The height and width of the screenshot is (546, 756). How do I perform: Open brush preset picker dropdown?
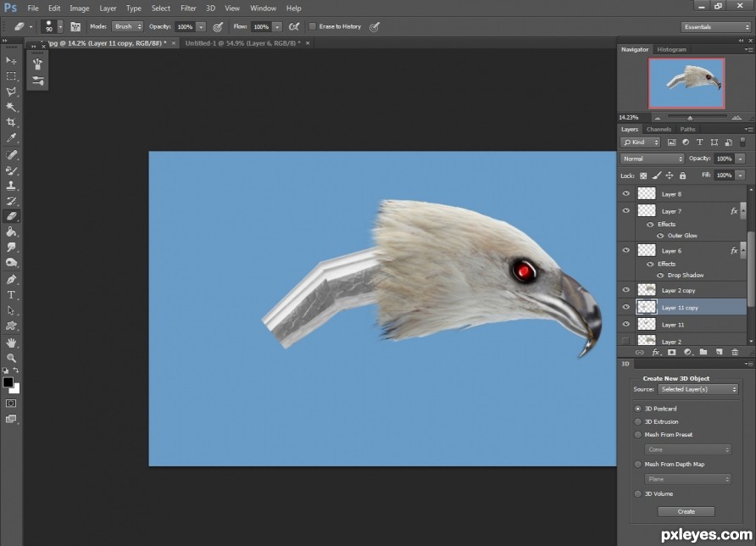(x=60, y=26)
